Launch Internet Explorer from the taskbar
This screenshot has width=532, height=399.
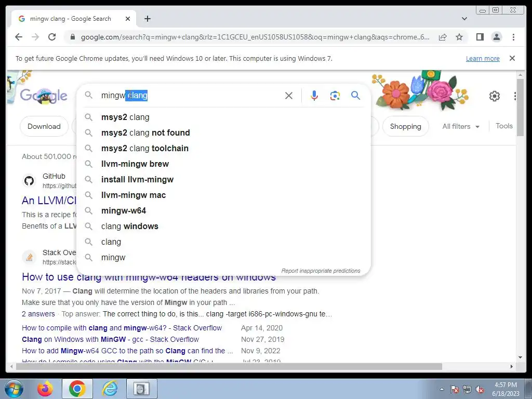(110, 389)
